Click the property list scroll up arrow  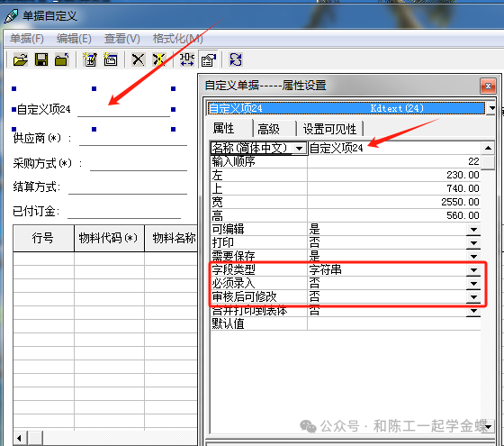point(488,148)
